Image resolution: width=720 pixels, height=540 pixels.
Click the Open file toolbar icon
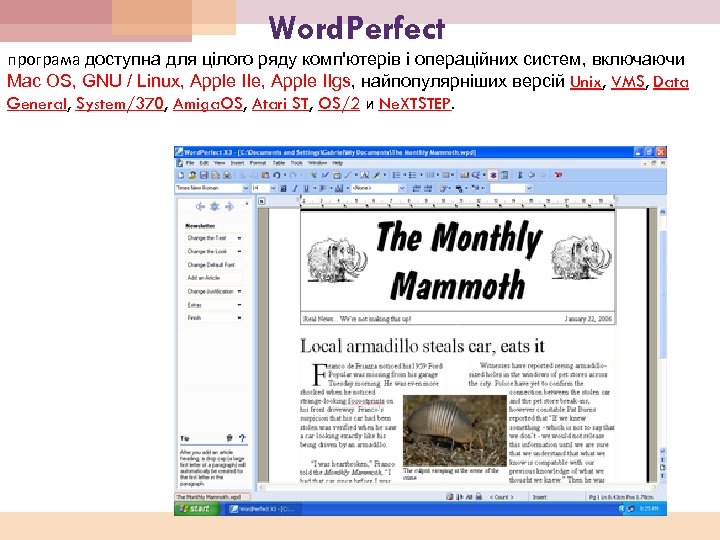click(x=192, y=175)
